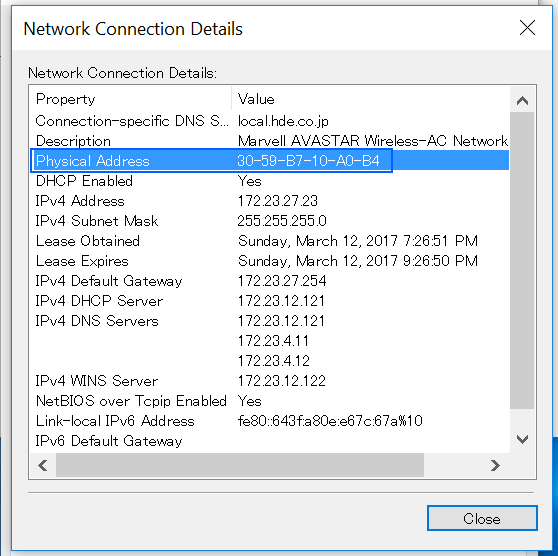Click the Property column header
Screen dimensions: 558x556
[131, 99]
